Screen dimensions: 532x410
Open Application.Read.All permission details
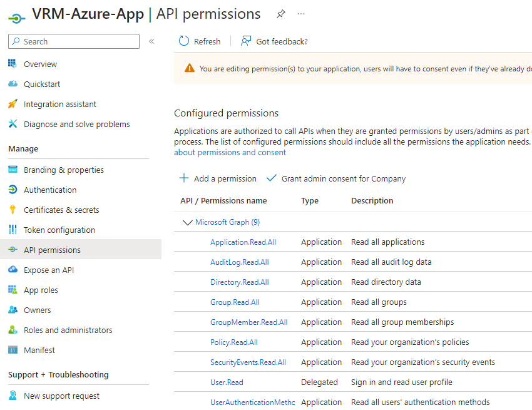(x=243, y=242)
